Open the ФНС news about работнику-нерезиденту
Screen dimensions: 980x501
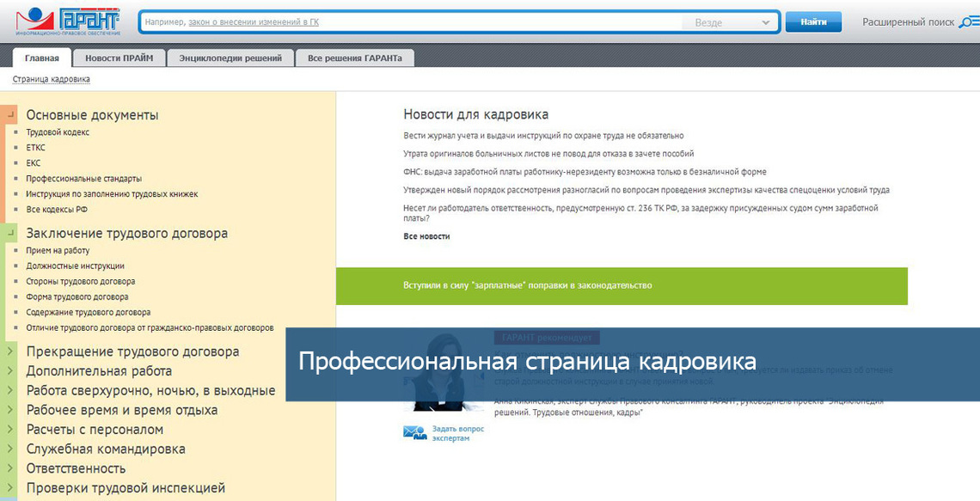(585, 172)
